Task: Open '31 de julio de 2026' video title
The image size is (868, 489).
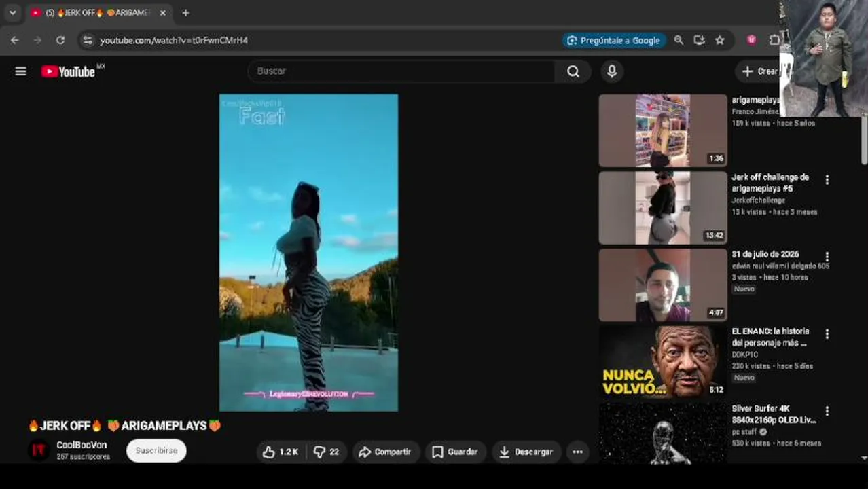Action: (x=765, y=254)
